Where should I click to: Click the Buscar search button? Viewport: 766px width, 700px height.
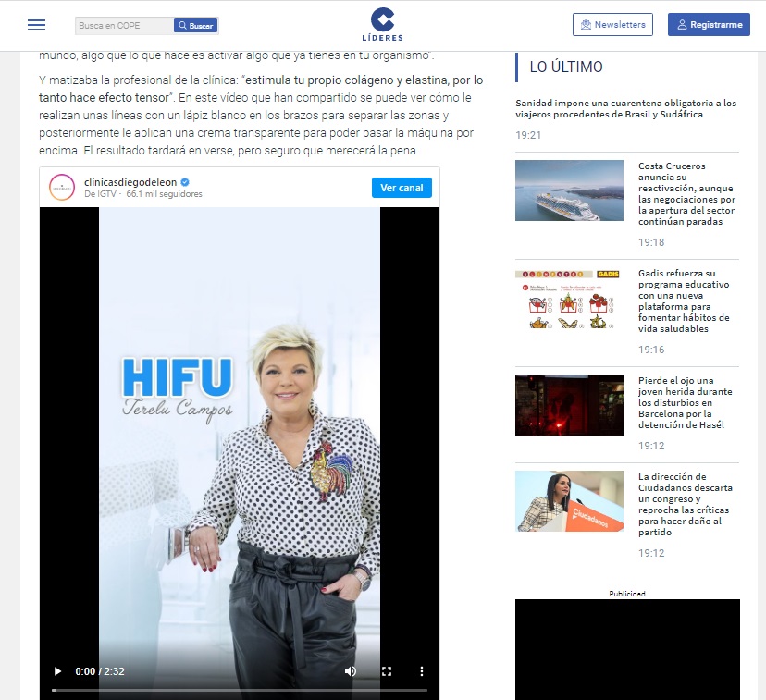pos(195,26)
